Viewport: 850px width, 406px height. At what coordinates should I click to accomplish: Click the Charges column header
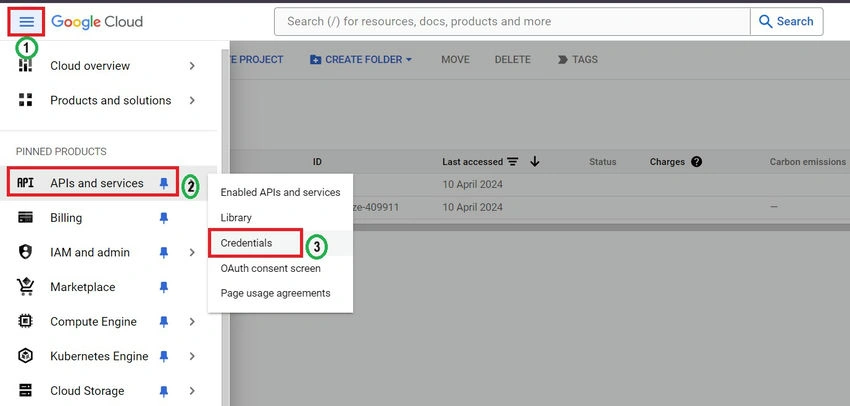(x=667, y=162)
